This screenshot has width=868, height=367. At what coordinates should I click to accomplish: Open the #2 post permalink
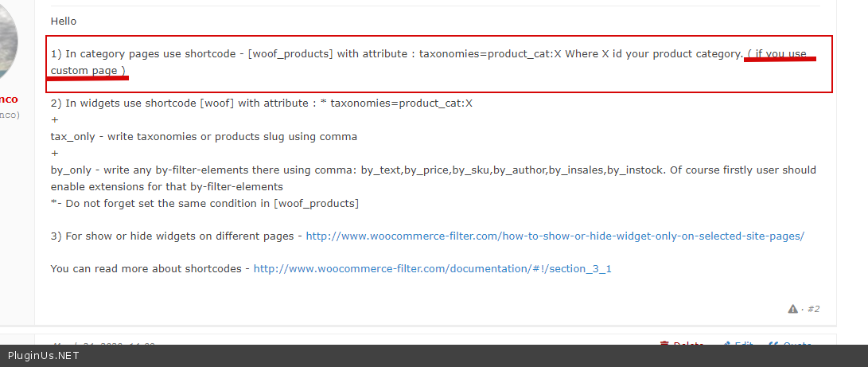pyautogui.click(x=813, y=309)
